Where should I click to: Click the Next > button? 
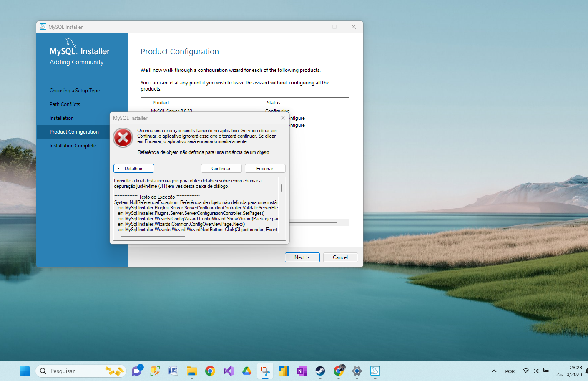pos(302,257)
